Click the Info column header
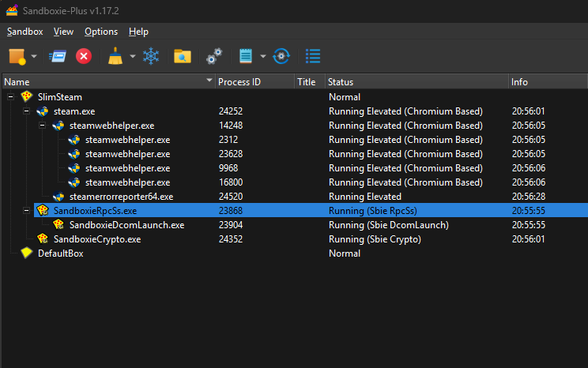Viewport: 588px width, 368px height. 548,81
